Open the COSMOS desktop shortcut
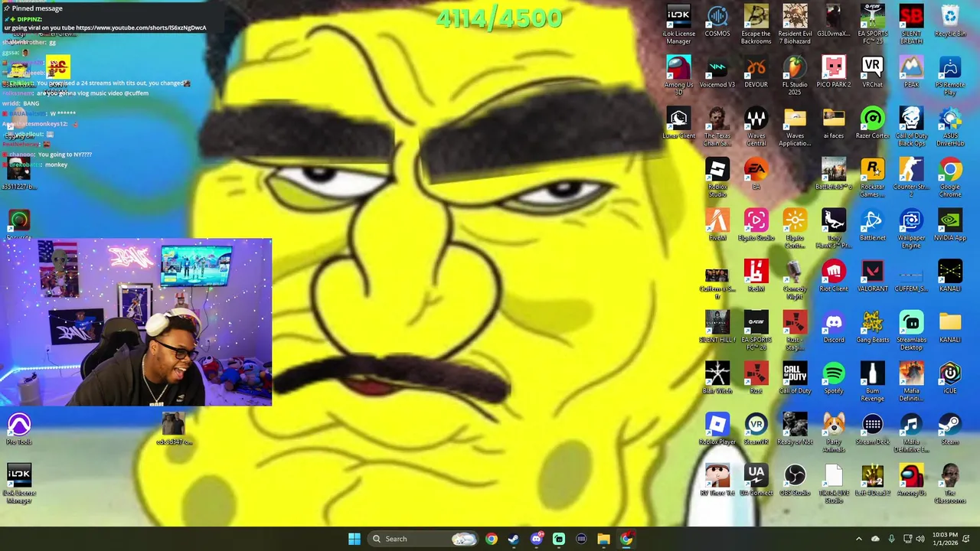980x551 pixels. [x=717, y=21]
